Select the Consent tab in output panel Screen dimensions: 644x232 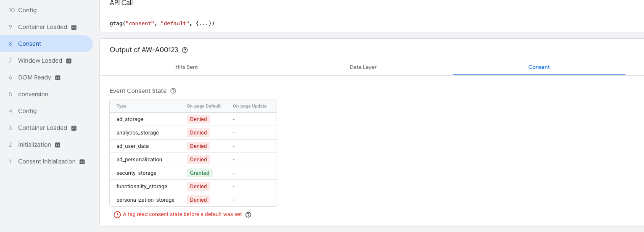[539, 67]
